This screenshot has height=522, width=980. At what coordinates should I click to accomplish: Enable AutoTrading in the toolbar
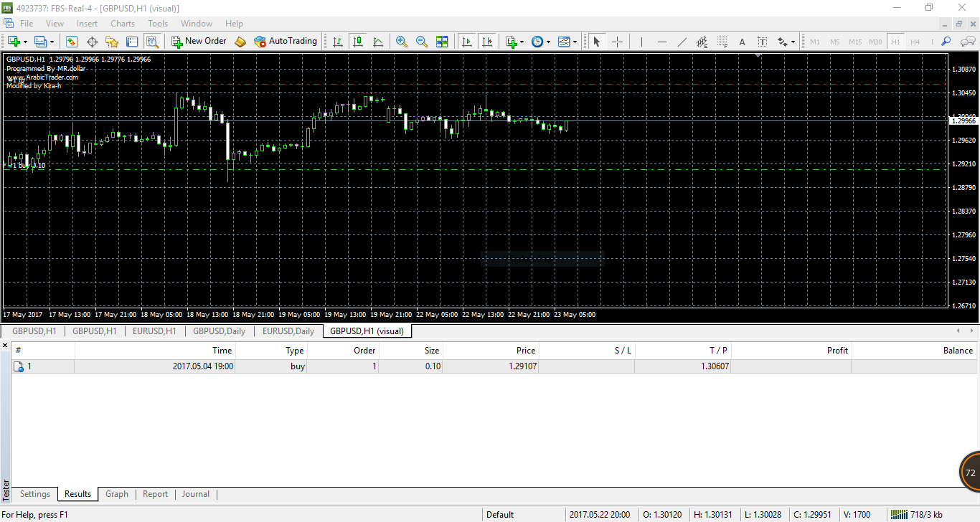[285, 42]
